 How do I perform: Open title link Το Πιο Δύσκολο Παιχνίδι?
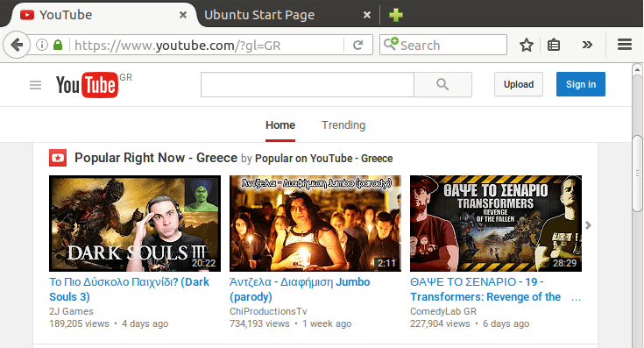coord(130,289)
